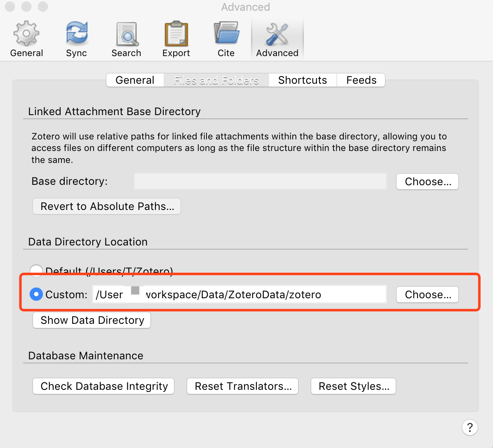Open the Sync preferences pane
The height and width of the screenshot is (448, 493).
pos(76,39)
